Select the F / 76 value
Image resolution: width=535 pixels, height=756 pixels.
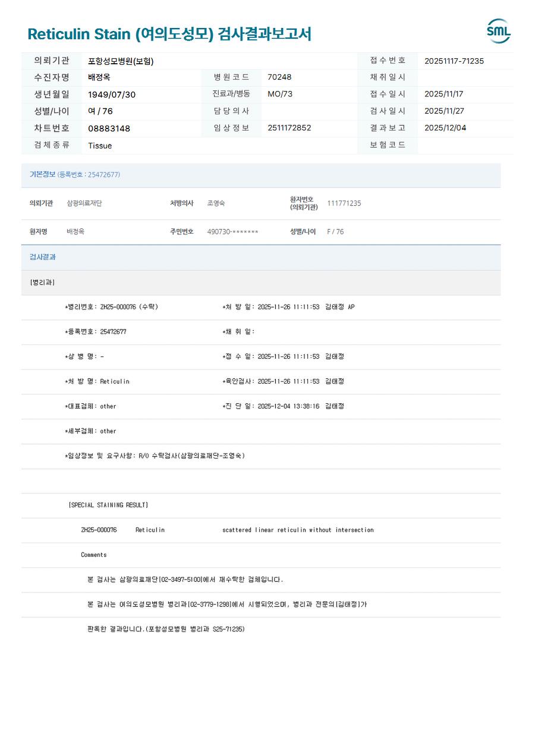(335, 232)
